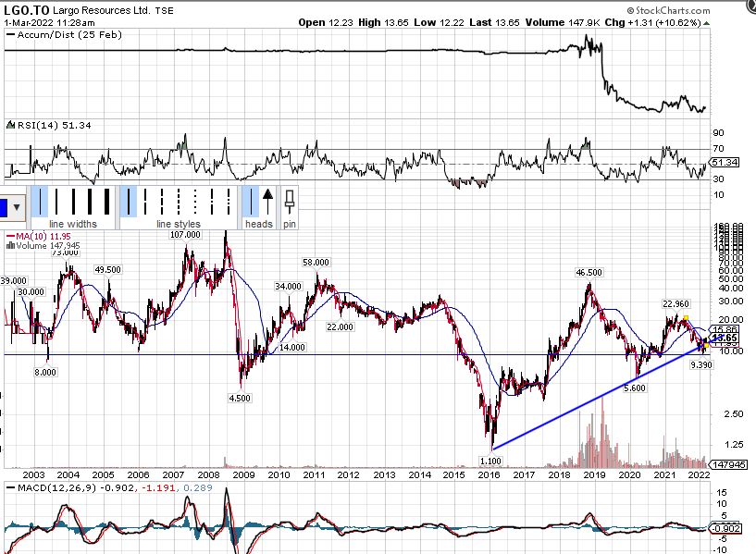Select the dash-dot line style (sixth option)
Viewport: 756px width, 554px height.
click(x=212, y=202)
